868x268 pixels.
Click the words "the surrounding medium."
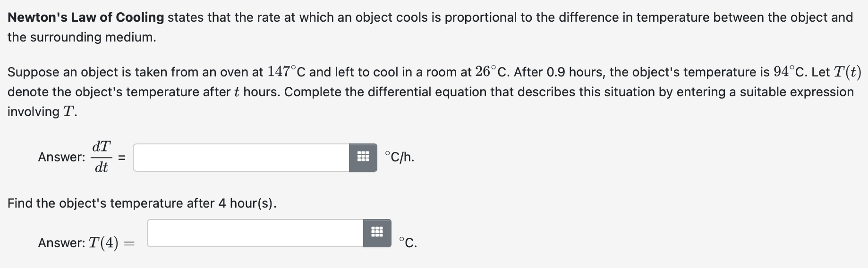(82, 37)
